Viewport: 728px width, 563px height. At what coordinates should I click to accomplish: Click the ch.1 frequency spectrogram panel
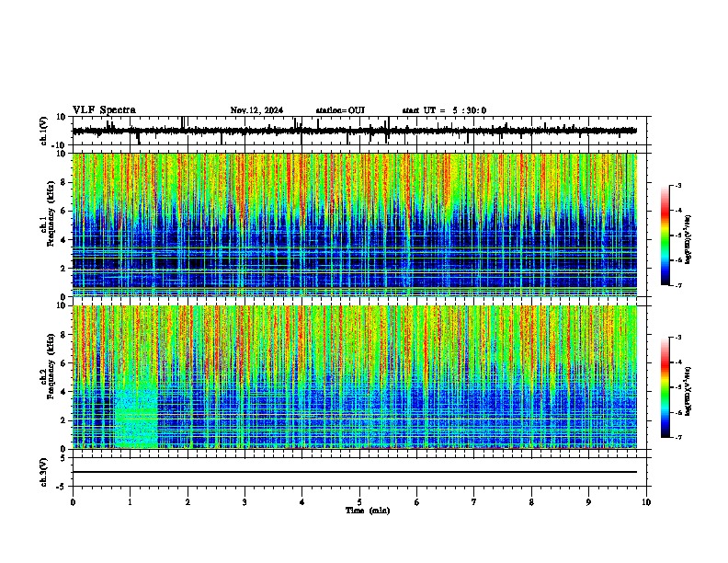[355, 224]
